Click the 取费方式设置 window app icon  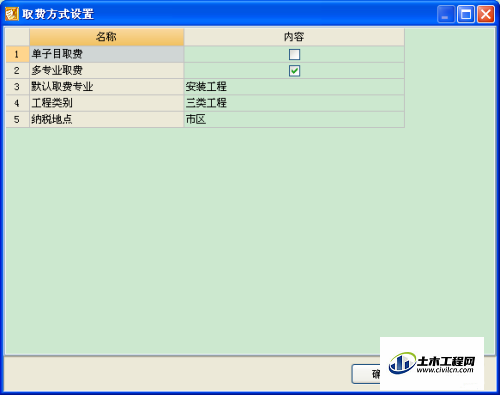point(12,14)
